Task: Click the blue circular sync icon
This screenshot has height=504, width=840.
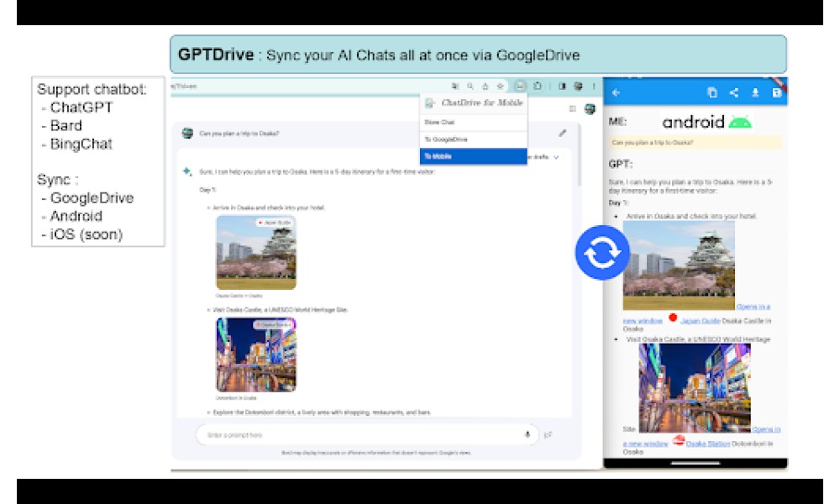Action: pyautogui.click(x=602, y=252)
